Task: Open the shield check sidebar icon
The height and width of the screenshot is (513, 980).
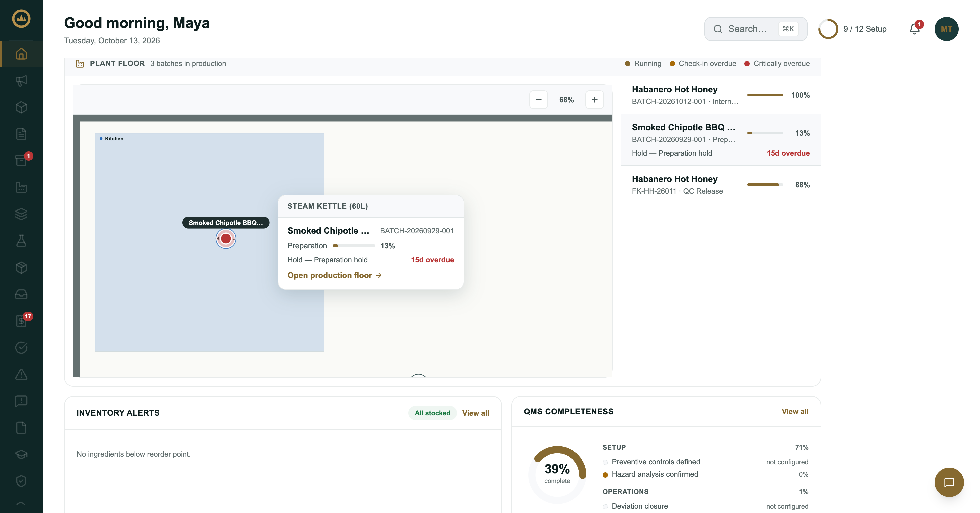Action: pos(21,481)
